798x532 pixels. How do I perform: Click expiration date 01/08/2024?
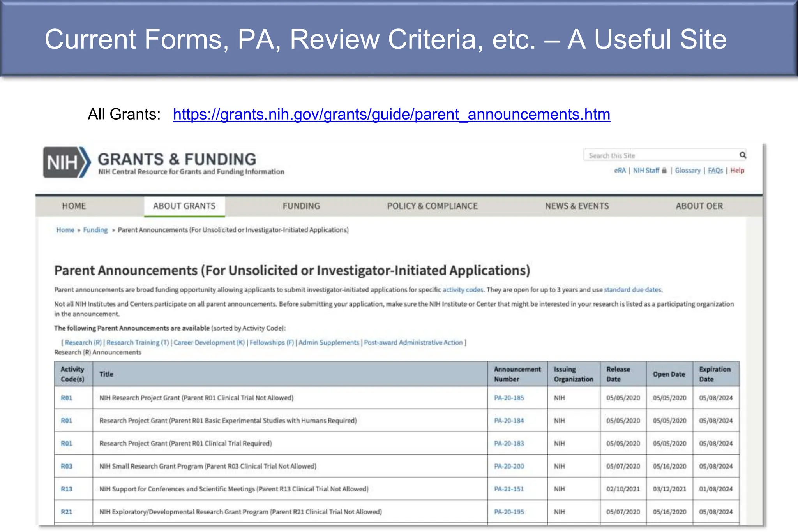click(x=716, y=489)
